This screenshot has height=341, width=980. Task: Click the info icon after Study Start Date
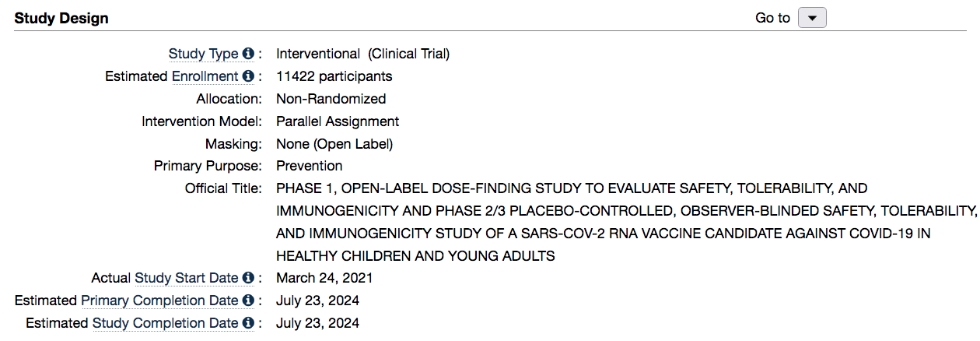[x=248, y=278]
